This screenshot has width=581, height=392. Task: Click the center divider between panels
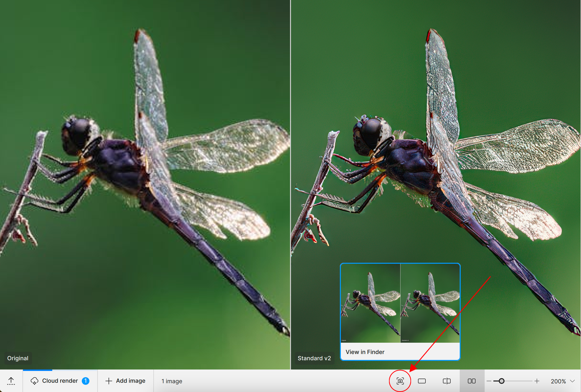tap(290, 185)
